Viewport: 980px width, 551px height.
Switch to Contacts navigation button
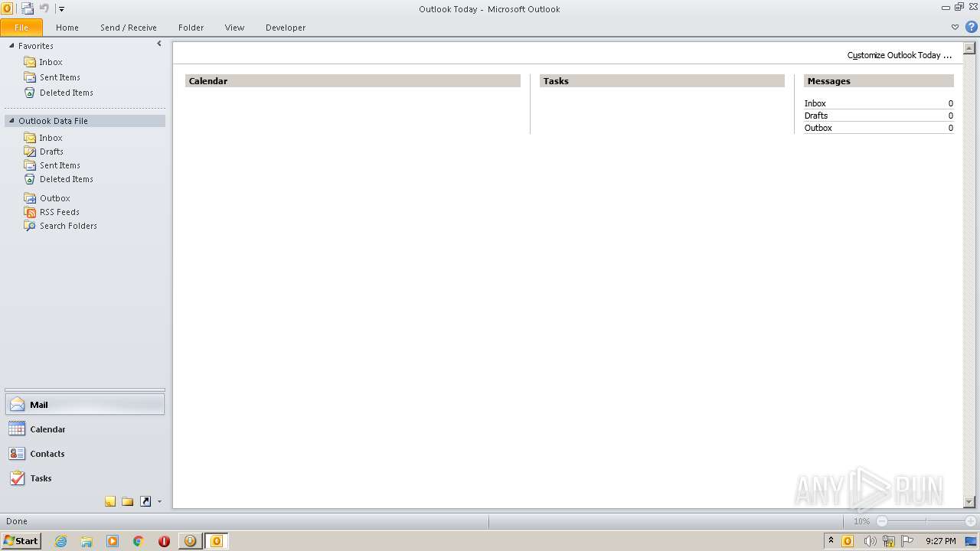[85, 454]
